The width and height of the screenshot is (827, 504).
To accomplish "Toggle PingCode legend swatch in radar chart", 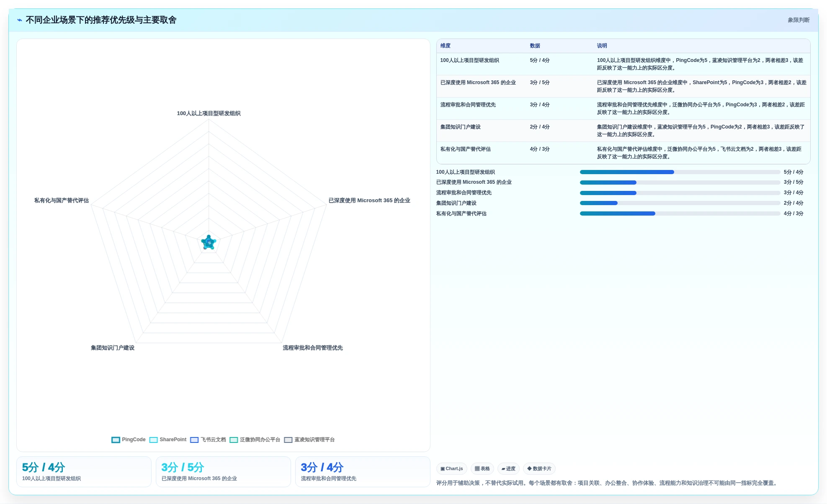I will [x=116, y=440].
